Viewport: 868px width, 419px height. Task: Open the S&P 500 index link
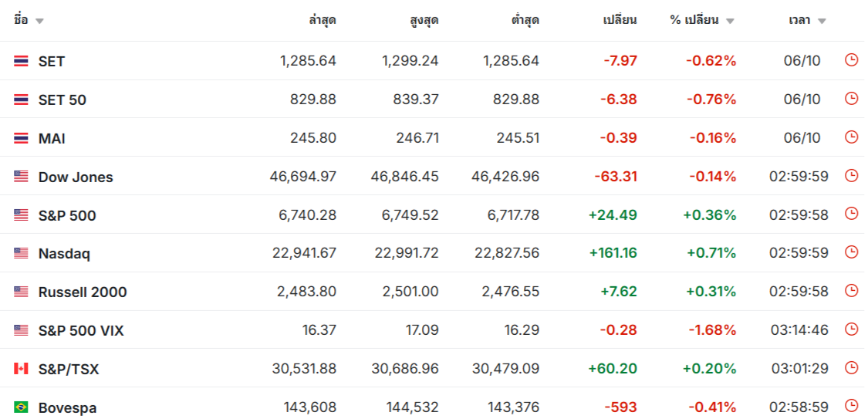click(x=67, y=215)
